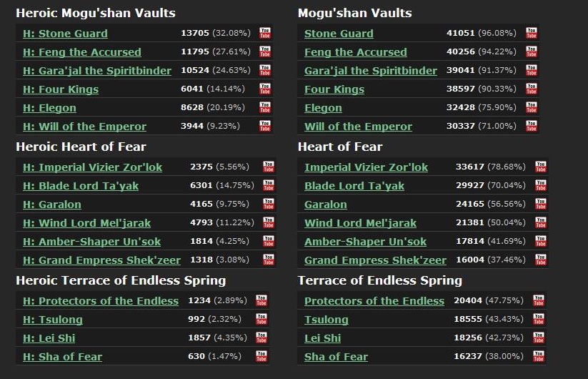
Task: Open the H: Feng the Accursed link
Action: coord(81,52)
